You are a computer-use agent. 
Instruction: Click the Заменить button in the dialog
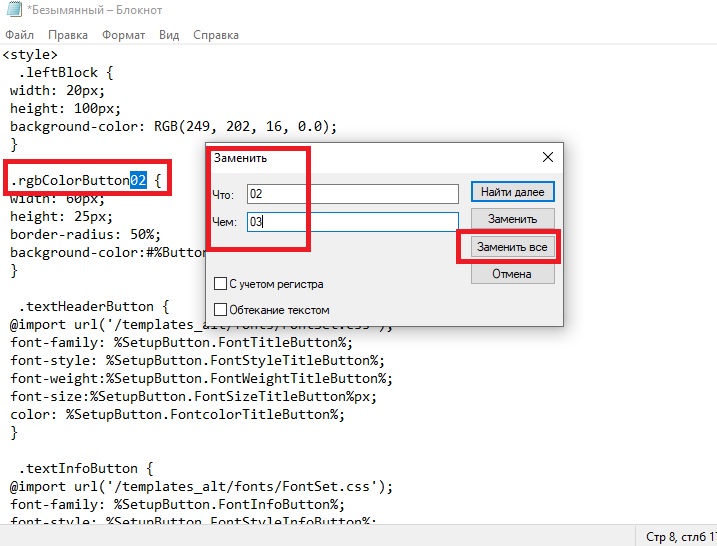click(x=513, y=219)
